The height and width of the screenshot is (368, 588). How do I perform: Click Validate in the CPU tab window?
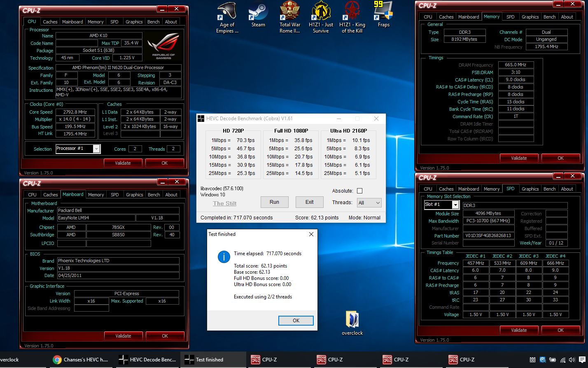pyautogui.click(x=123, y=163)
